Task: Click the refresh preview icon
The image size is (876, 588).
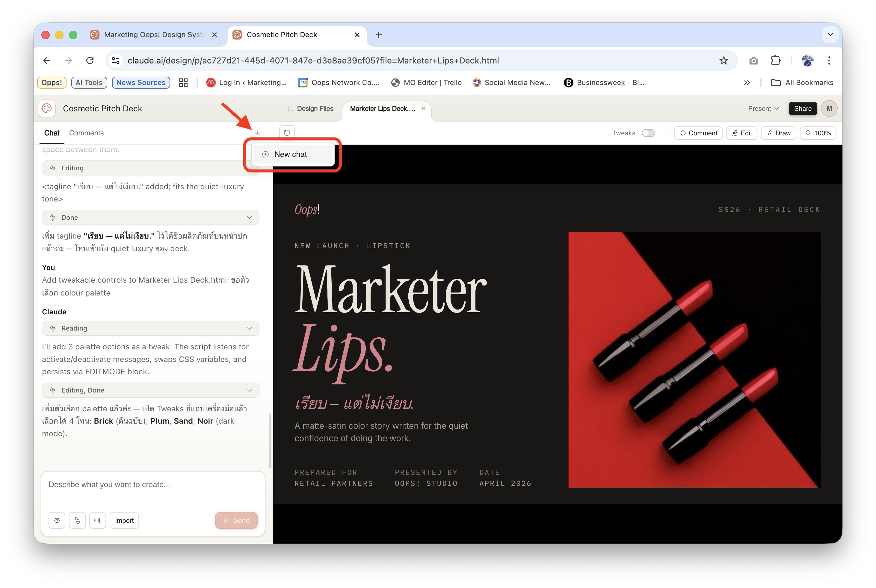Action: (287, 133)
